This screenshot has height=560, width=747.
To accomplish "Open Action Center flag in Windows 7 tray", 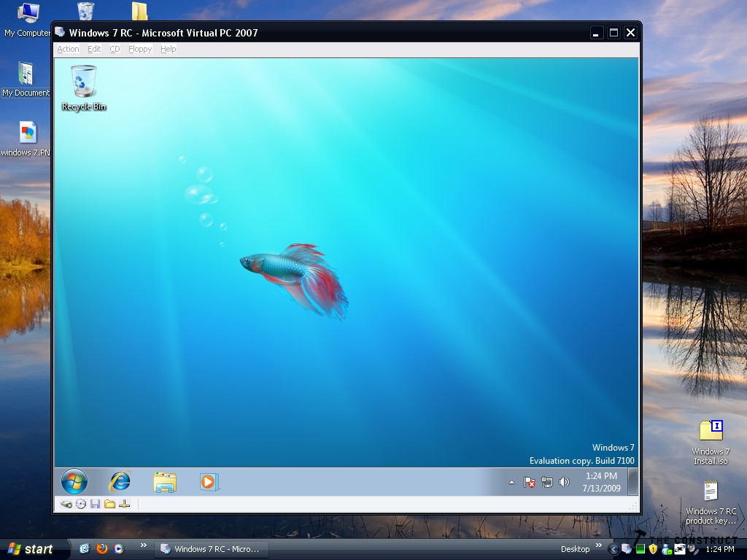I will click(x=530, y=483).
